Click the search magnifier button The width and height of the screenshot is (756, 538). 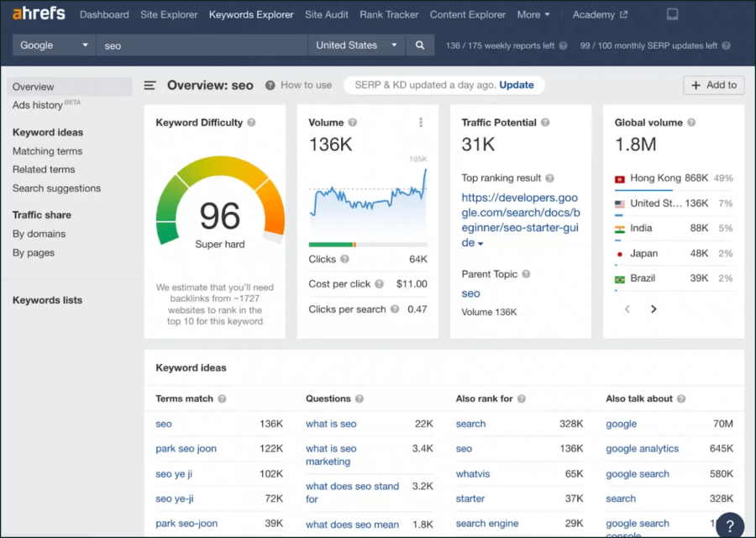(x=420, y=45)
